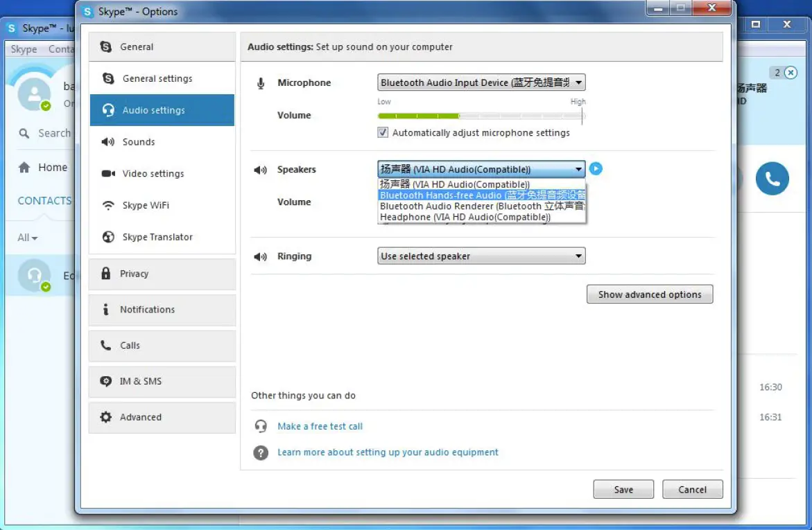Open the Calls section
The image size is (812, 530).
pos(162,346)
